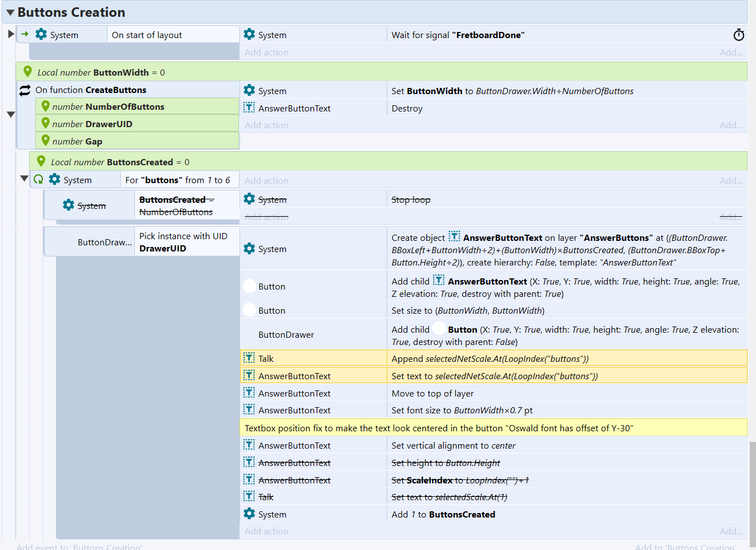Select System gear of Add 1 to ButtonsCreated
This screenshot has height=550, width=756.
(250, 514)
